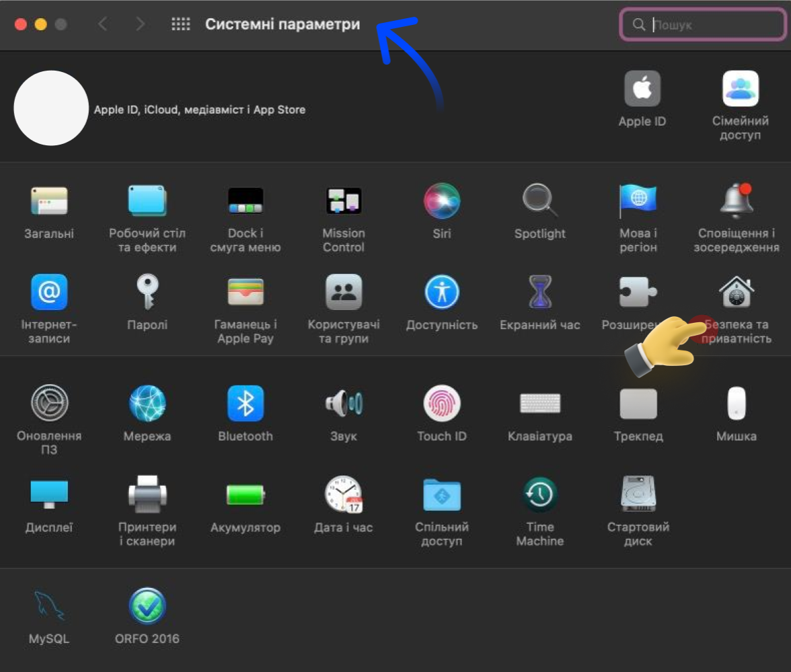
Task: Go back with the left chevron
Action: pos(102,24)
